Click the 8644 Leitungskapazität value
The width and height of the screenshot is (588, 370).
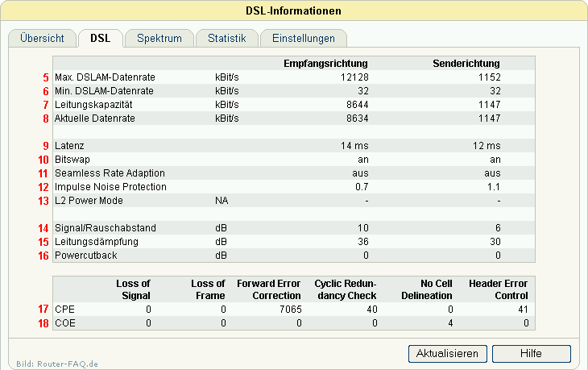(x=358, y=105)
